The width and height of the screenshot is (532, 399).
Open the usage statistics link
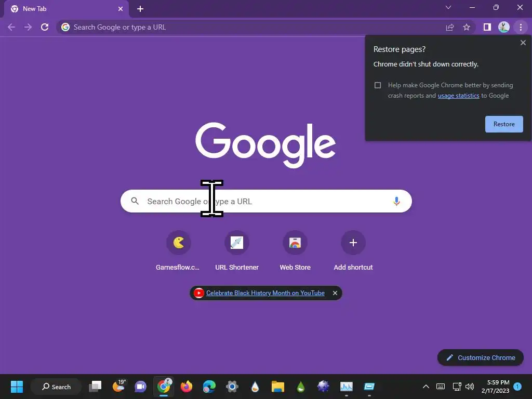[x=458, y=96]
